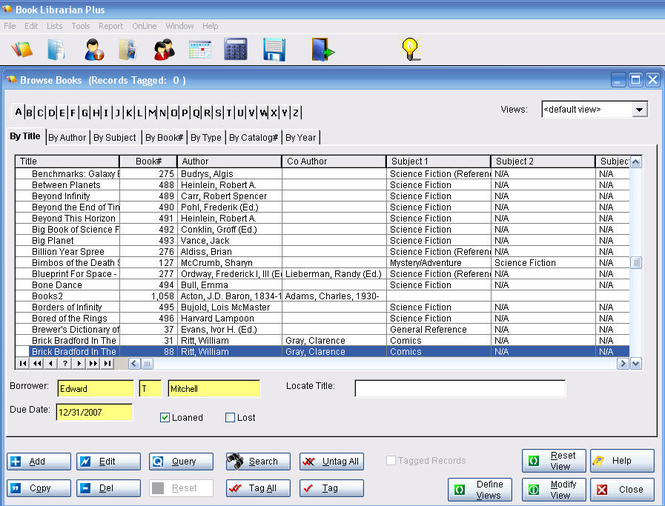Open the books icon in the main toolbar

[22, 49]
